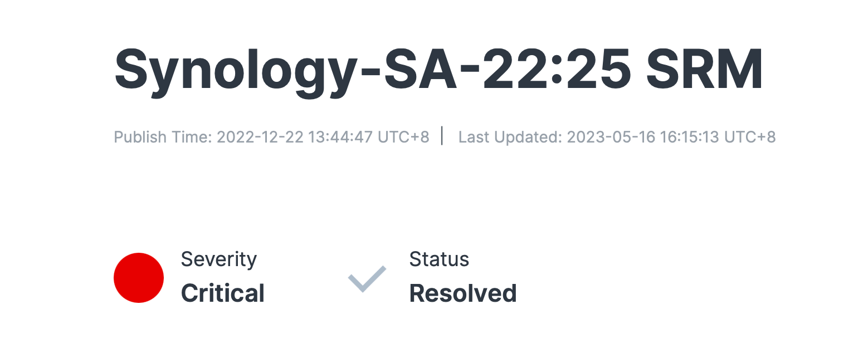Image resolution: width=868 pixels, height=363 pixels.
Task: Click the Status label text
Action: [439, 259]
